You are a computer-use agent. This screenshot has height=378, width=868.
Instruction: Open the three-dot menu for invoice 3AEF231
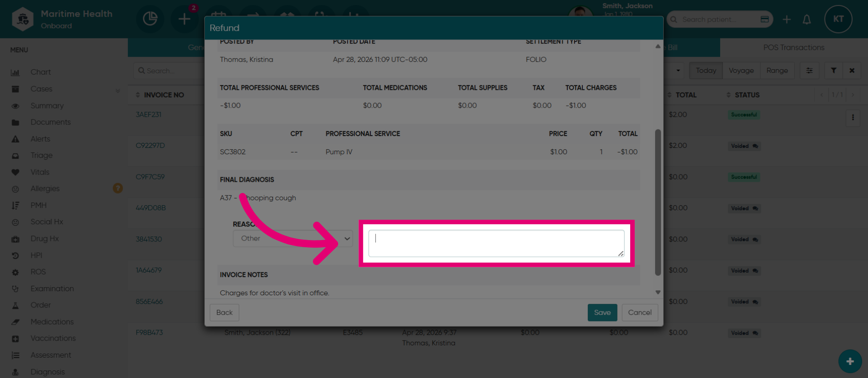[853, 118]
